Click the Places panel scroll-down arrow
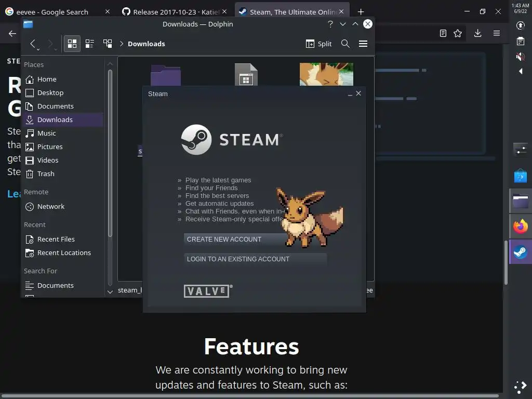Screen dimensions: 532x399 tap(110, 291)
